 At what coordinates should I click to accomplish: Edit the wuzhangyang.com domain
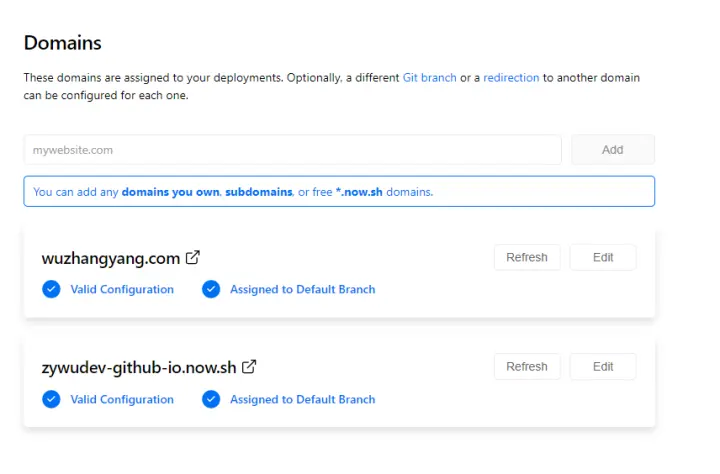pos(603,257)
